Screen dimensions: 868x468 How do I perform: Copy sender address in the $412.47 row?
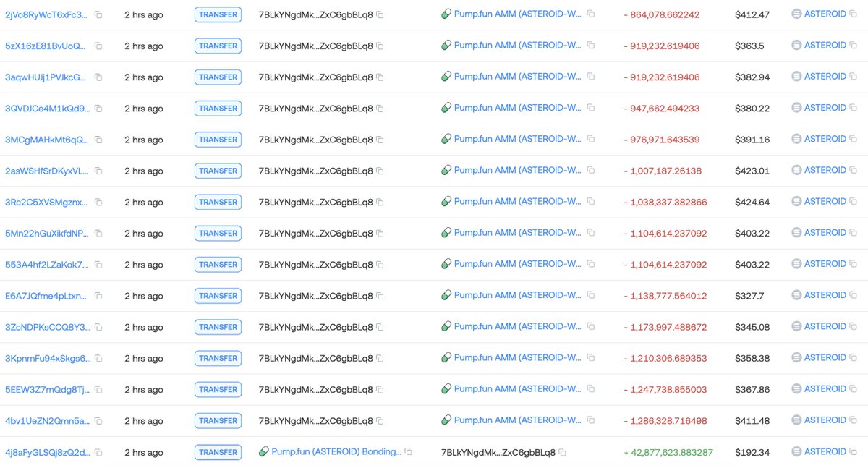380,14
